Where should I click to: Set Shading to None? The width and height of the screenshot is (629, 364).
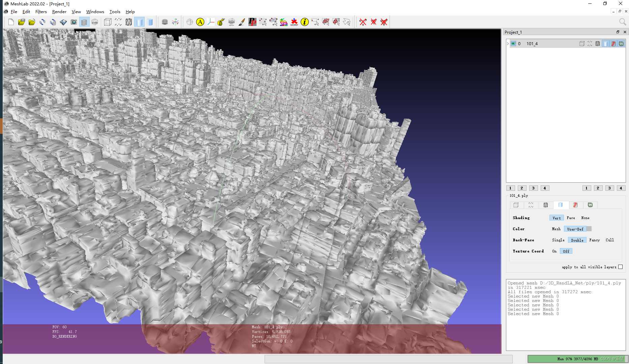pyautogui.click(x=585, y=218)
